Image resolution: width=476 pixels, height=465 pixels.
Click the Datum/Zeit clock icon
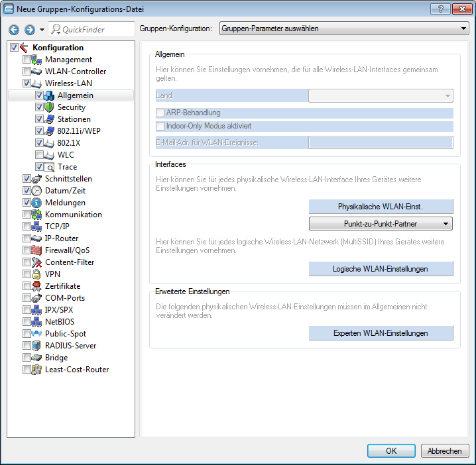pyautogui.click(x=37, y=191)
